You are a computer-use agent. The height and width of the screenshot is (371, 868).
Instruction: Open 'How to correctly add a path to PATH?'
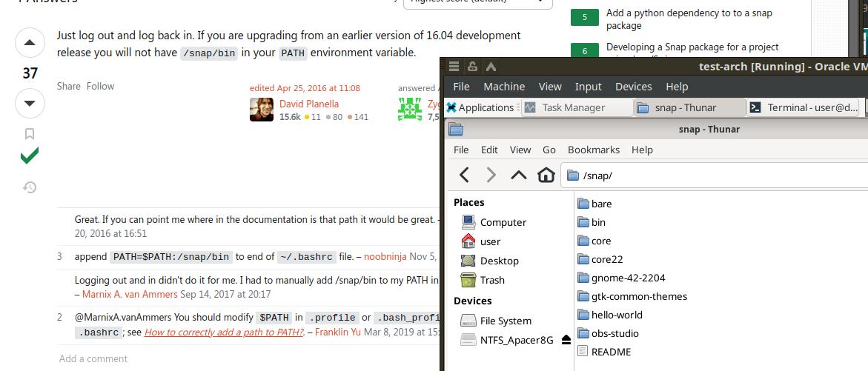pos(224,332)
